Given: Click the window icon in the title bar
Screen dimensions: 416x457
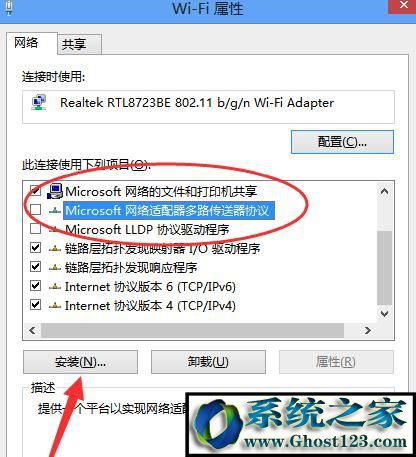Looking at the screenshot, I should pos(9,7).
